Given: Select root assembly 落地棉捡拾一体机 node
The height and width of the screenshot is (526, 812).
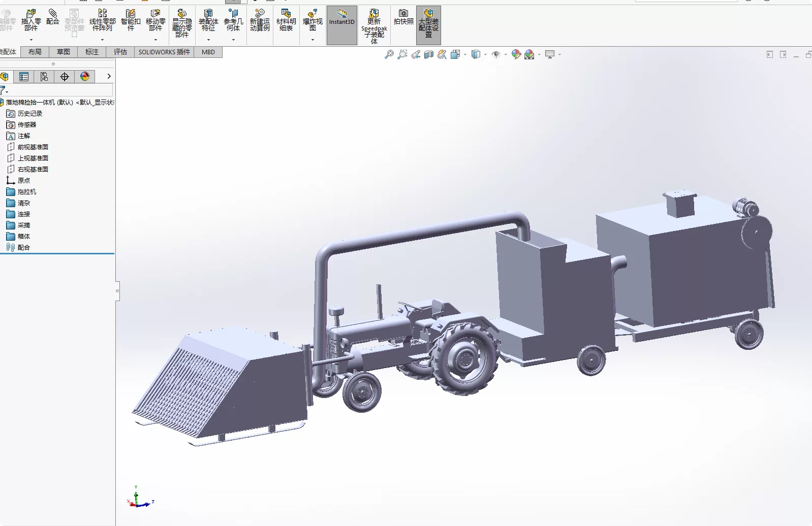Looking at the screenshot, I should point(57,102).
